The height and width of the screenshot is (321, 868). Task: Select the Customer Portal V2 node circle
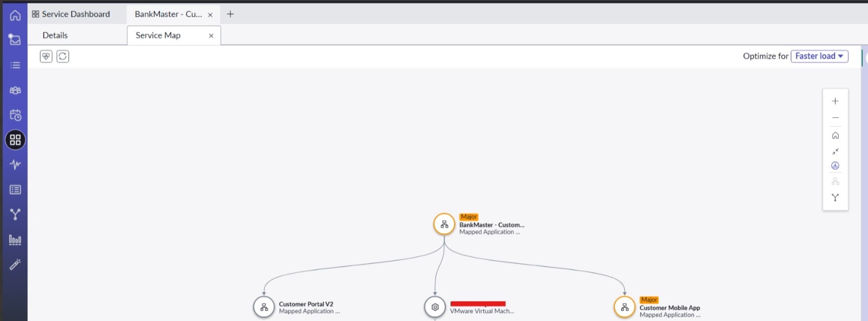point(264,307)
